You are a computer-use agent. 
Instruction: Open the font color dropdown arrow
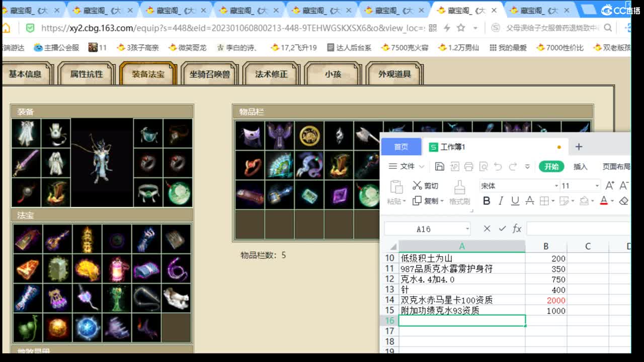(612, 201)
